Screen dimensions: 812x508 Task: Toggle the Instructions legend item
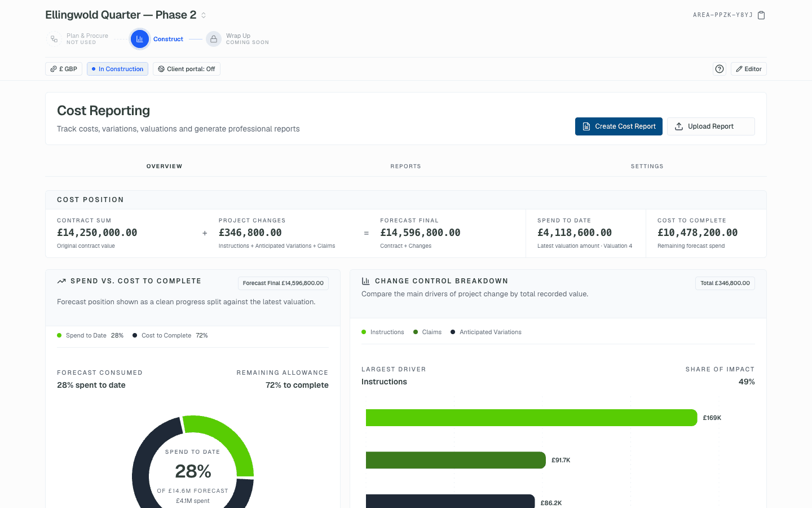[383, 332]
